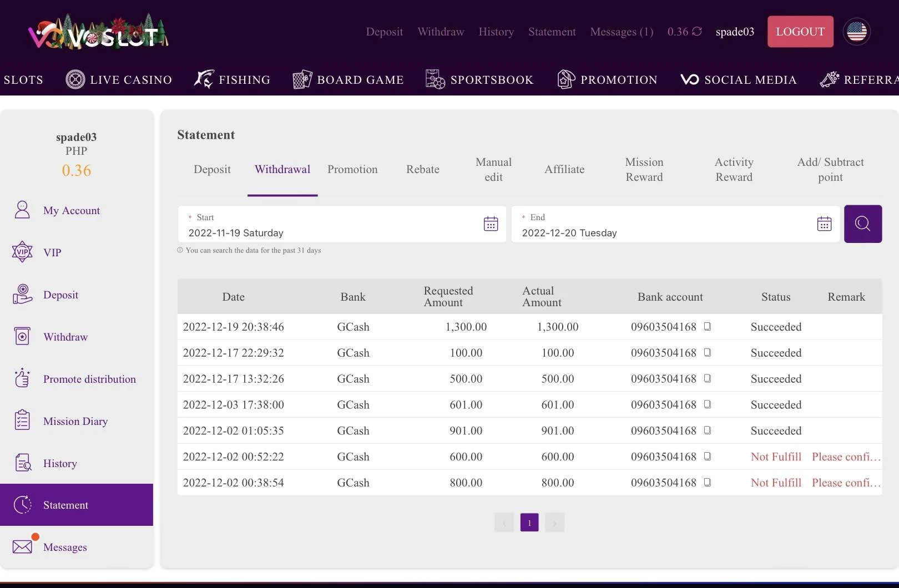Screen dimensions: 899x588
Task: Open History link in top header
Action: pos(496,32)
